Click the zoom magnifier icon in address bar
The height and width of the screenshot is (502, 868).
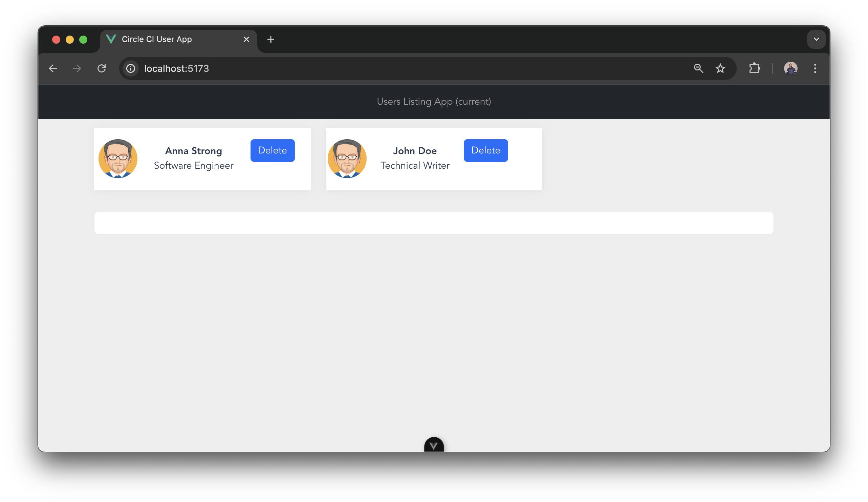pyautogui.click(x=698, y=68)
